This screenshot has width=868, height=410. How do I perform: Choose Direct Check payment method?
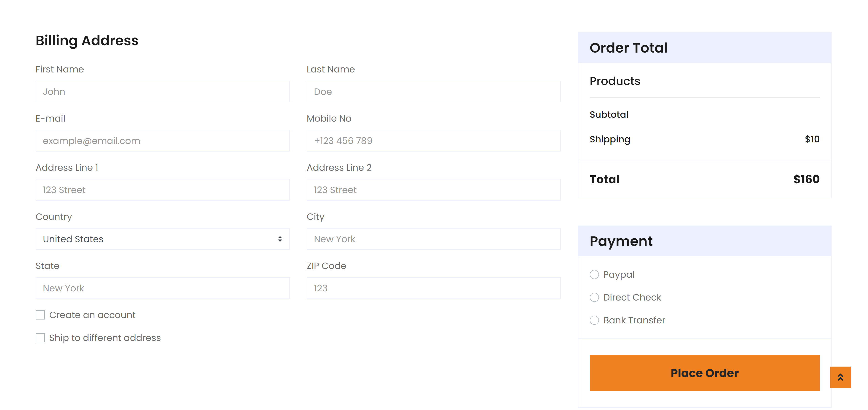594,297
